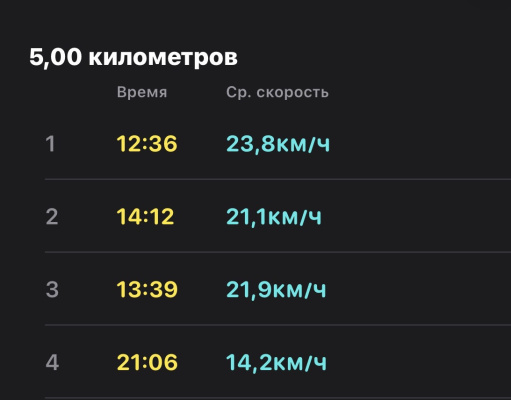Click the divider below split 3
The image size is (511, 400).
tap(278, 325)
